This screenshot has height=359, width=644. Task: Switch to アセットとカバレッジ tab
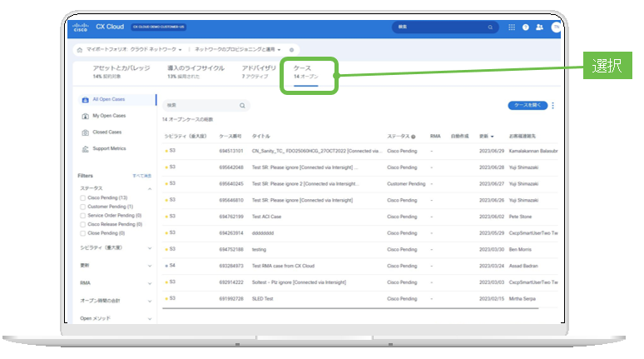pyautogui.click(x=121, y=72)
